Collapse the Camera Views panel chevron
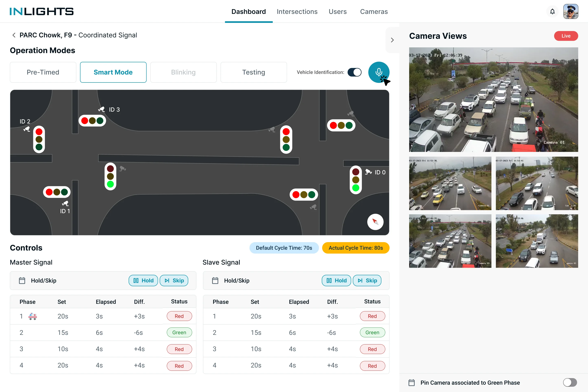This screenshot has width=588, height=392. [x=392, y=40]
